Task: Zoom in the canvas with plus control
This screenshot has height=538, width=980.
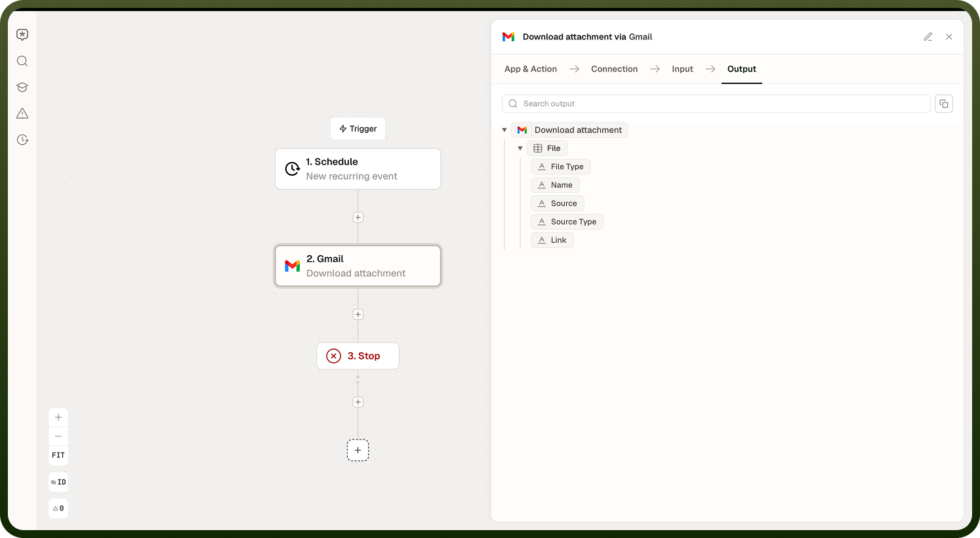Action: coord(58,417)
